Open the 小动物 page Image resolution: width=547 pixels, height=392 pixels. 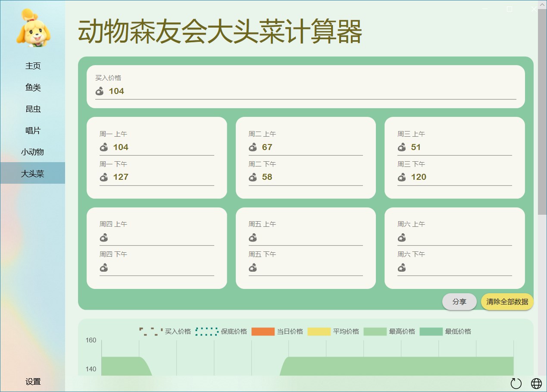[x=33, y=152]
